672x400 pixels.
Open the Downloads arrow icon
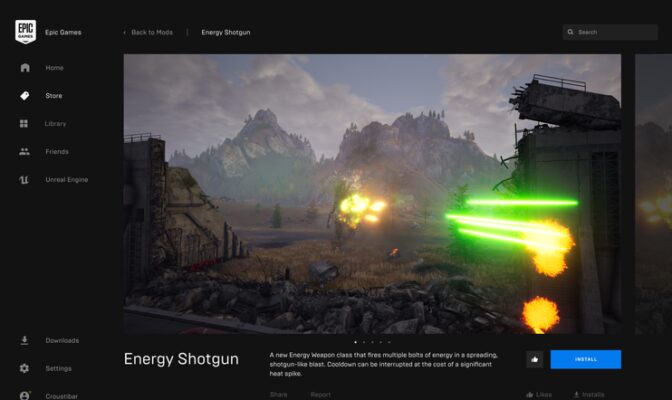coord(24,340)
